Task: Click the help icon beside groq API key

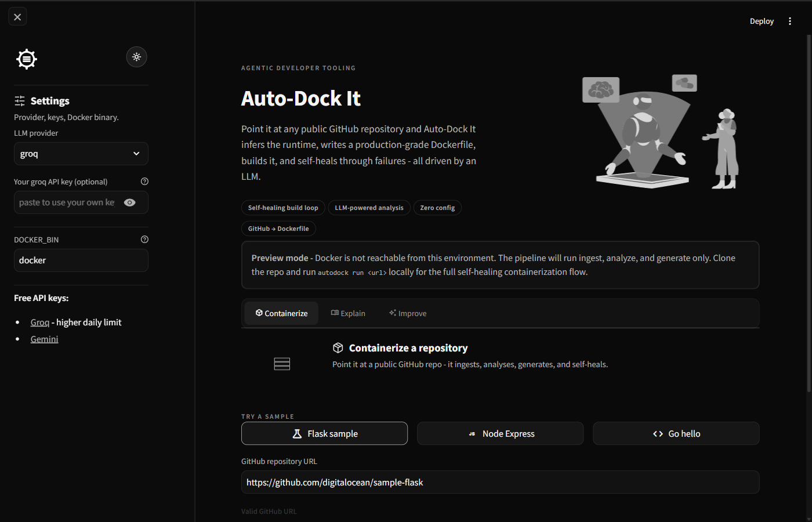Action: (x=145, y=182)
